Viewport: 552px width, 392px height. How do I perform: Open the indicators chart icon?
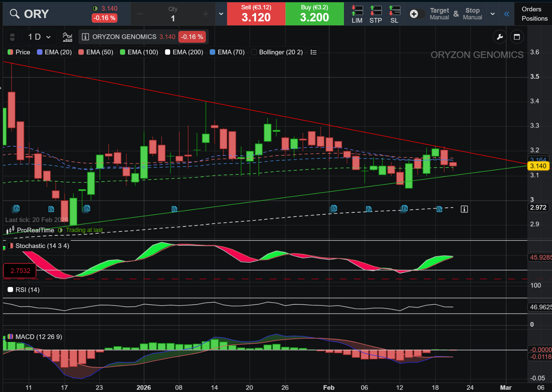click(67, 37)
